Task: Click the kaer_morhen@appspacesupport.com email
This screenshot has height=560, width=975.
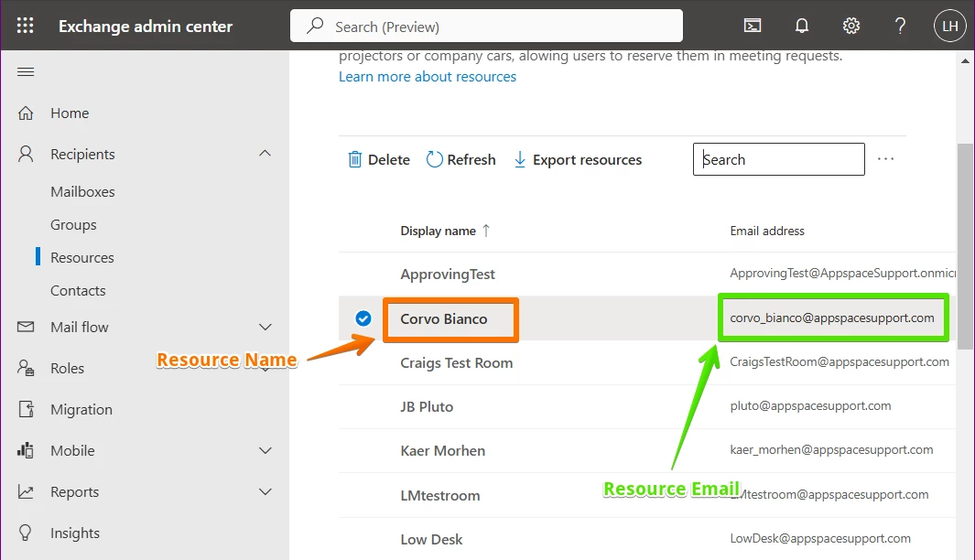Action: [831, 449]
